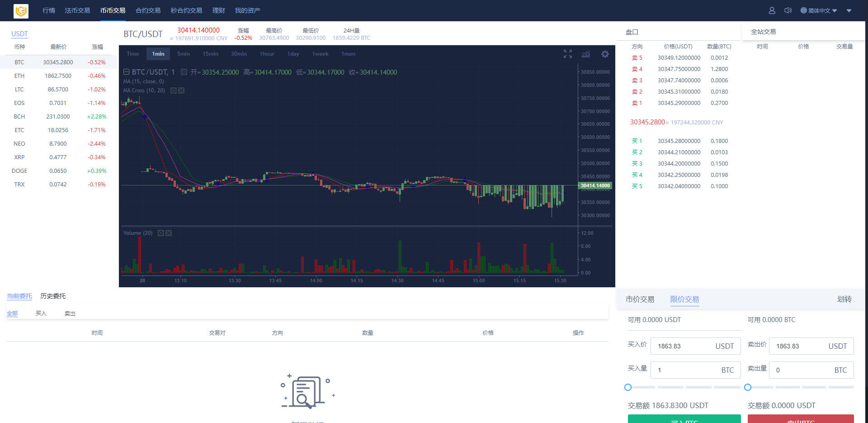Open the chart settings gear

point(605,54)
